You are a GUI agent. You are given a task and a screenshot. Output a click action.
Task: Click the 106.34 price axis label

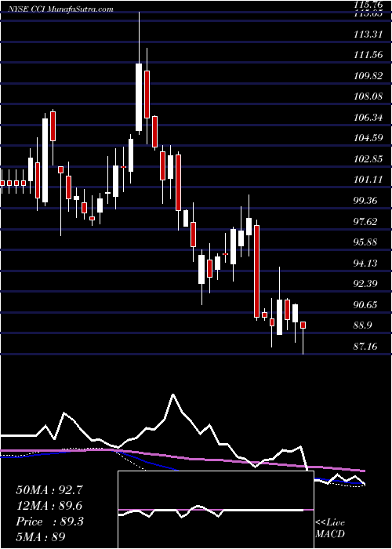point(367,118)
